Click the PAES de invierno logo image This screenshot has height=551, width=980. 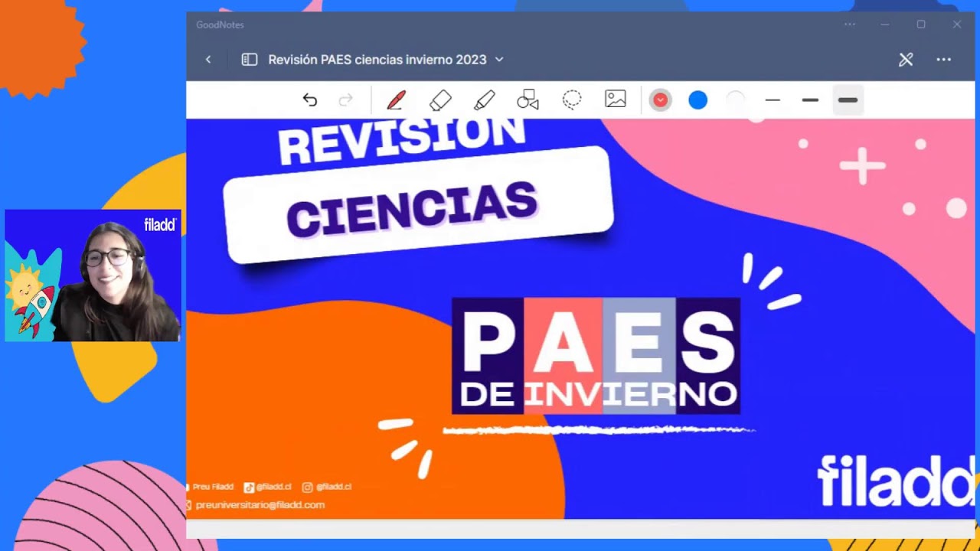596,356
